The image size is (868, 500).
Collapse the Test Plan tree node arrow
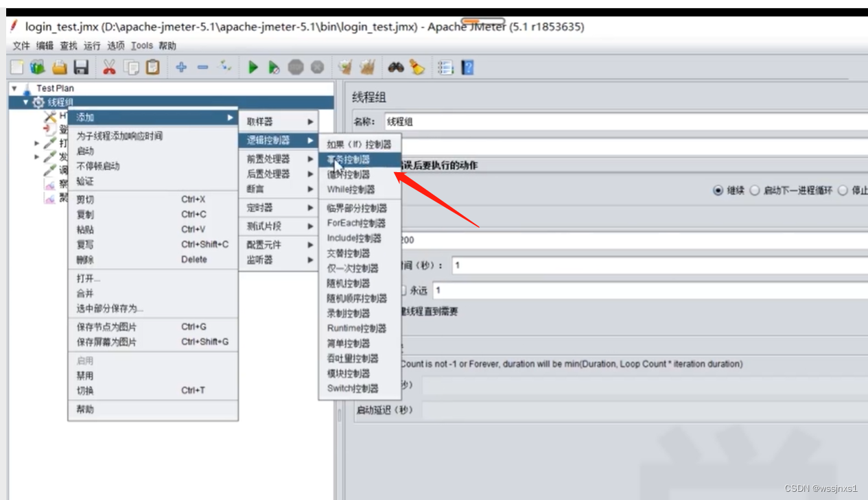14,88
